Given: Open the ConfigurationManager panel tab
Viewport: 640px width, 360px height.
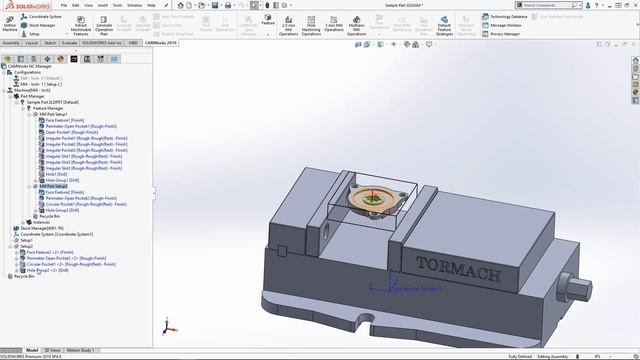Looking at the screenshot, I should [x=34, y=59].
